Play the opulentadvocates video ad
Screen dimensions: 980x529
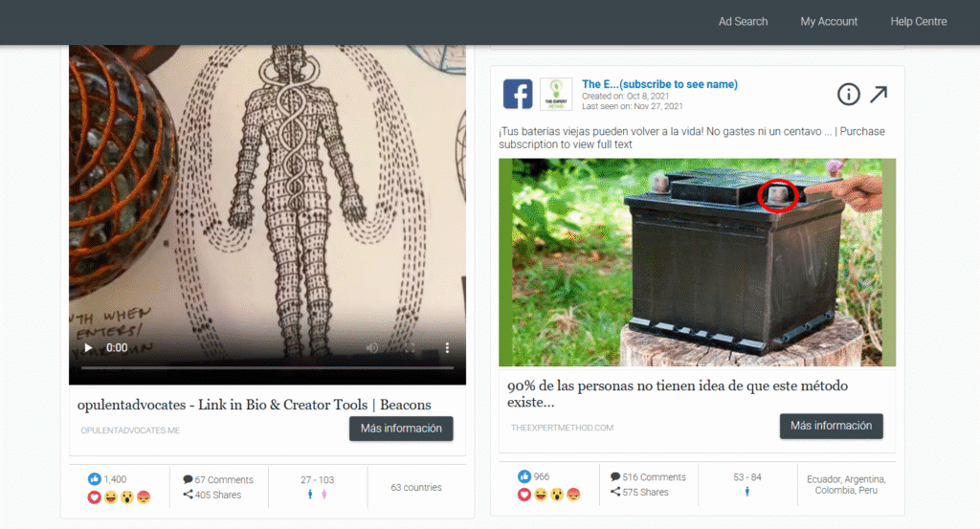click(x=88, y=348)
